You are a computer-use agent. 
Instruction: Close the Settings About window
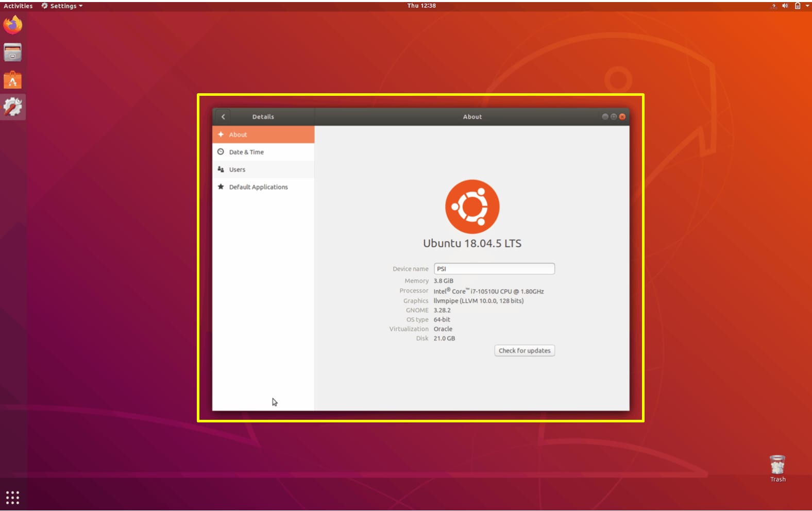[622, 117]
